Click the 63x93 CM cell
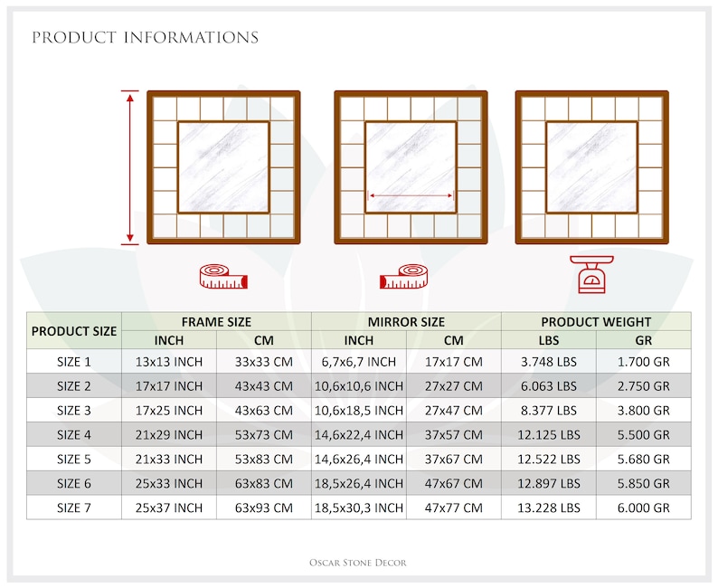This screenshot has height=588, width=718. [264, 507]
